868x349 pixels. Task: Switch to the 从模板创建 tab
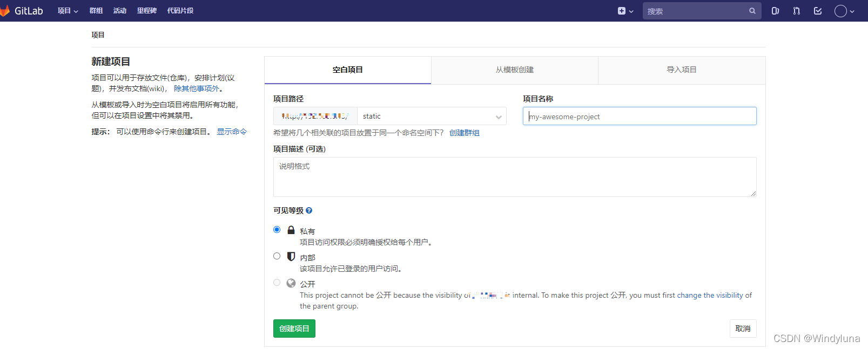click(x=515, y=70)
